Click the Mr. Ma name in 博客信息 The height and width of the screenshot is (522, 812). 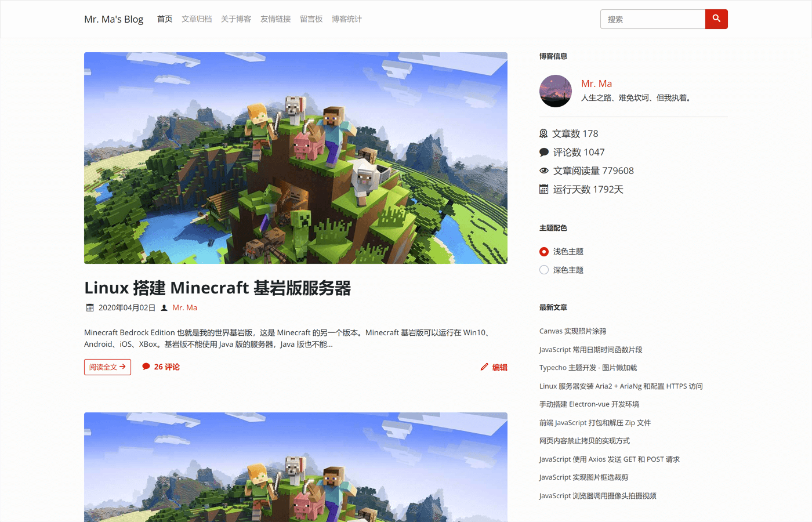[x=597, y=84]
